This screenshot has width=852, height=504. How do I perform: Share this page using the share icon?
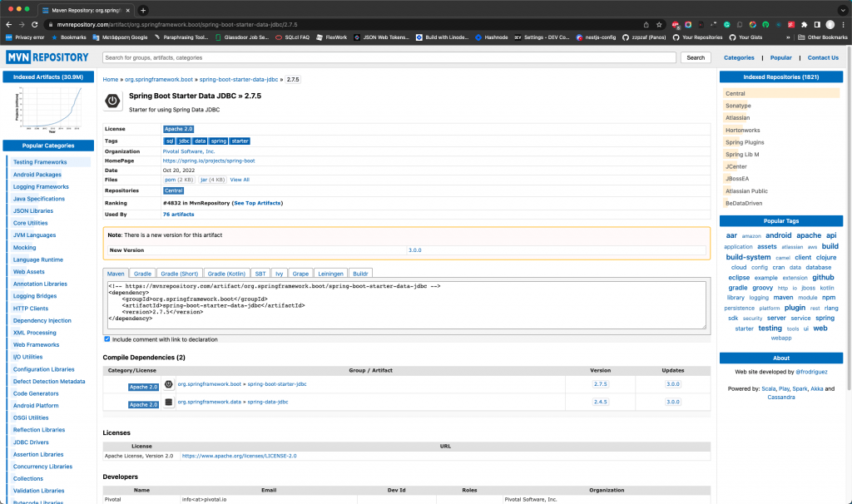[646, 24]
